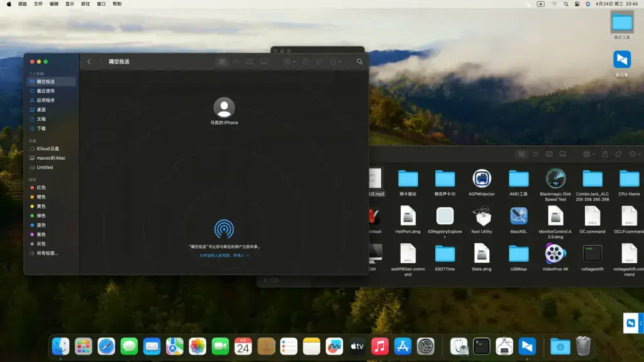This screenshot has width=644, height=362.
Task: Open the group-by dropdown in the AirDrop toolbar
Action: pos(289,62)
